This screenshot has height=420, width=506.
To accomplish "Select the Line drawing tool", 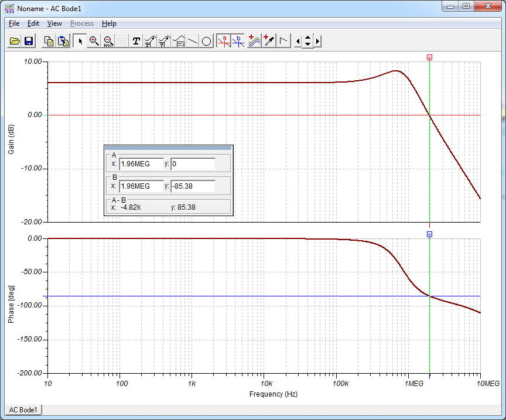I will (x=192, y=41).
